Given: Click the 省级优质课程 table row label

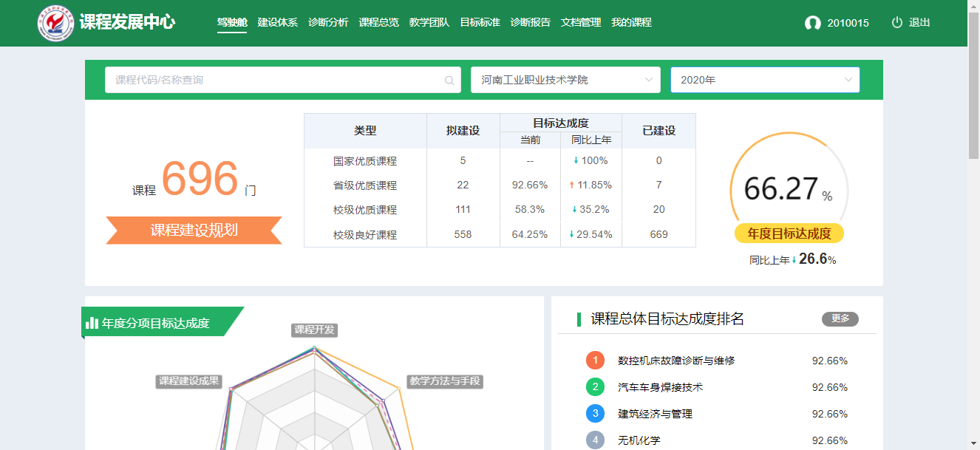Looking at the screenshot, I should coord(365,185).
